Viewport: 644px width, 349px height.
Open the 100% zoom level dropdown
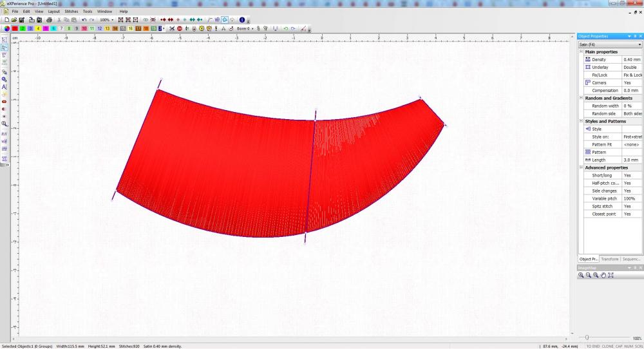tap(113, 20)
